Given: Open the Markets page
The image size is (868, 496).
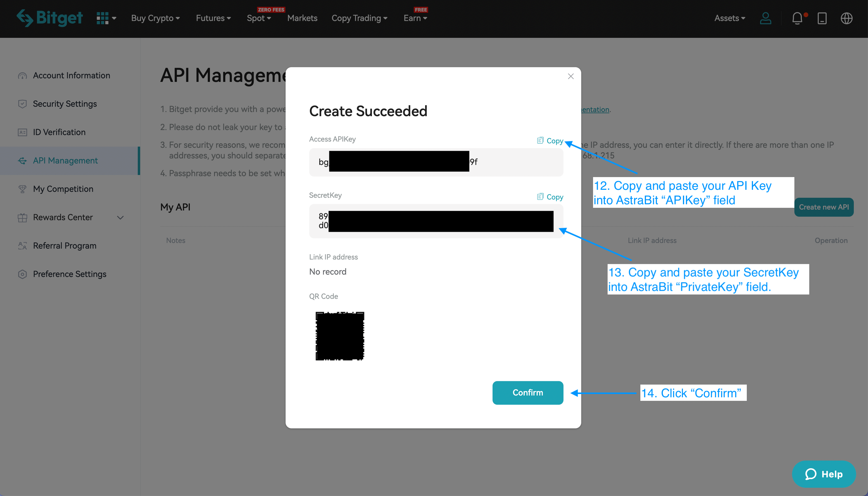Looking at the screenshot, I should 302,18.
